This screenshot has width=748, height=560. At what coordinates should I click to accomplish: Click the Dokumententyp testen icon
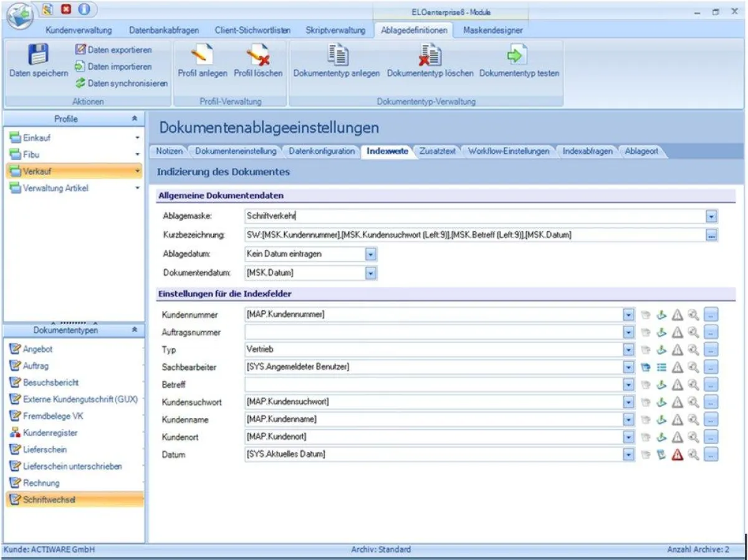pos(519,55)
